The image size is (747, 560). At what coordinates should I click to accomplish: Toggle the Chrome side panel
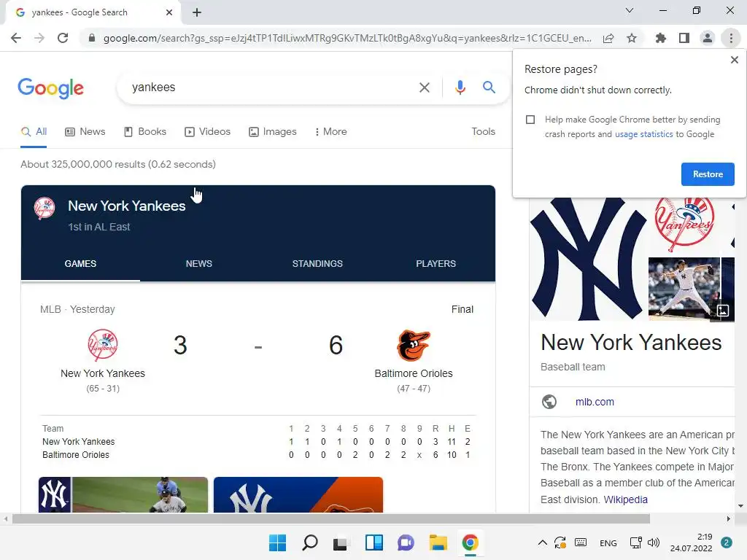pyautogui.click(x=684, y=38)
